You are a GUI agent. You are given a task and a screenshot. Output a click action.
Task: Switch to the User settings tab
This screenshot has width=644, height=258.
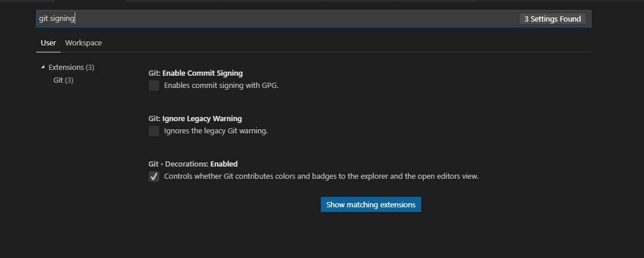[48, 43]
